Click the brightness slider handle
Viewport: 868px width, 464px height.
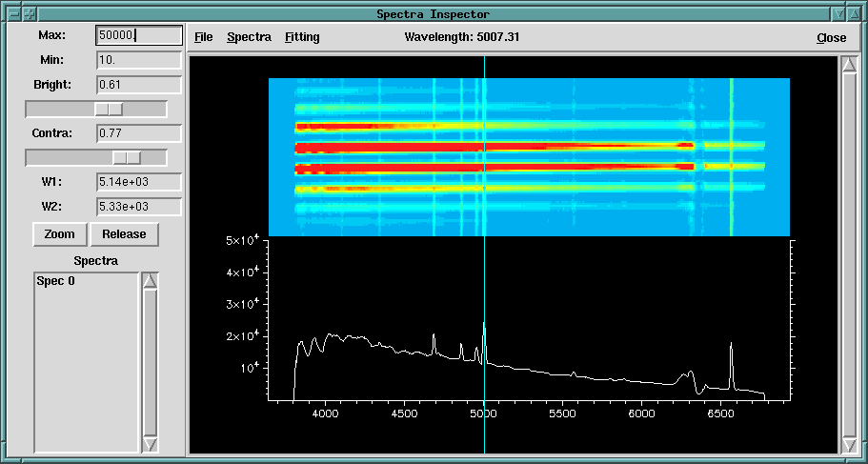click(109, 109)
